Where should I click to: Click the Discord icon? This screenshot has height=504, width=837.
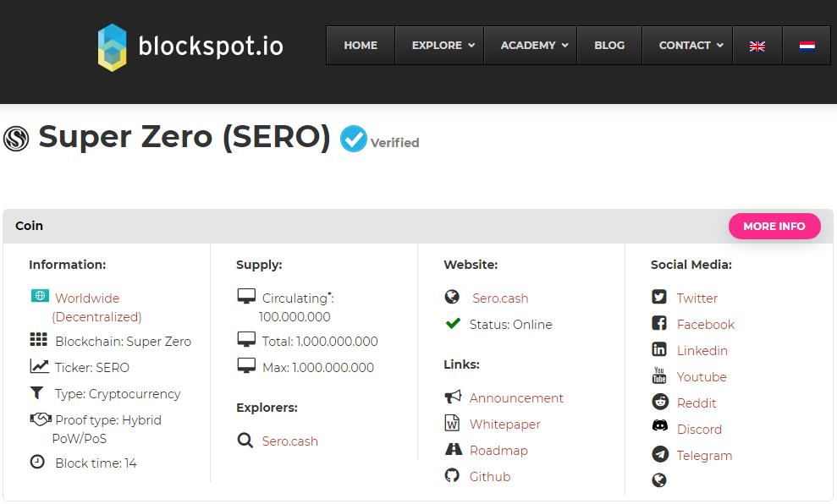point(660,425)
